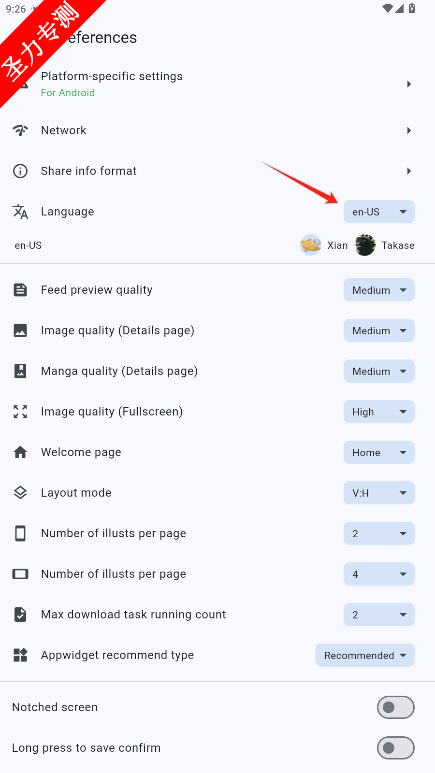Open Share info format settings
Screen dimensions: 435x773
click(218, 171)
